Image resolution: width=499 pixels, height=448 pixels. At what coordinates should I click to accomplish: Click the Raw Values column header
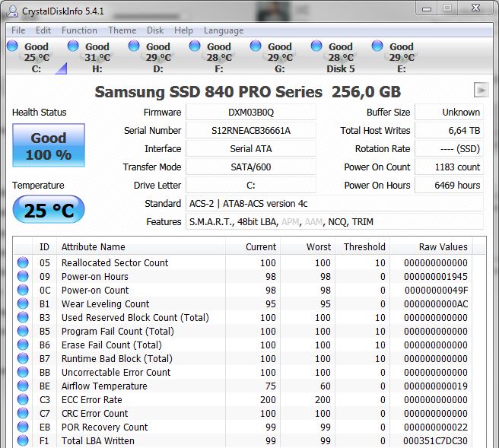pyautogui.click(x=431, y=246)
